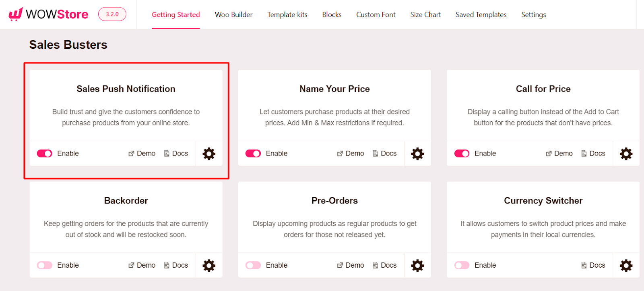The image size is (644, 291).
Task: Switch to the Woo Builder tab
Action: (233, 15)
